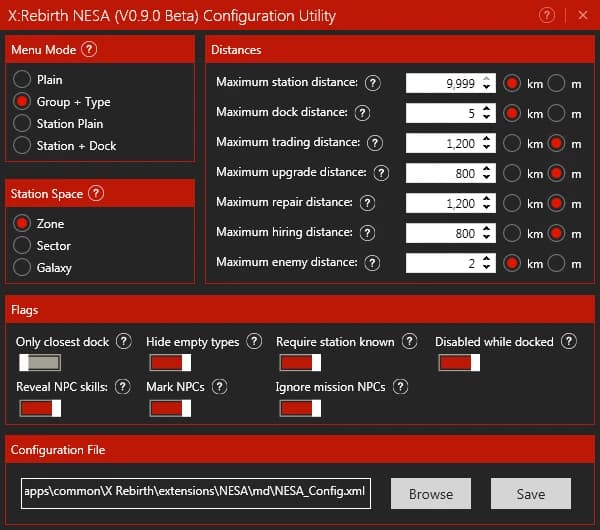Choose Zone station space
Image resolution: width=600 pixels, height=530 pixels.
[22, 223]
